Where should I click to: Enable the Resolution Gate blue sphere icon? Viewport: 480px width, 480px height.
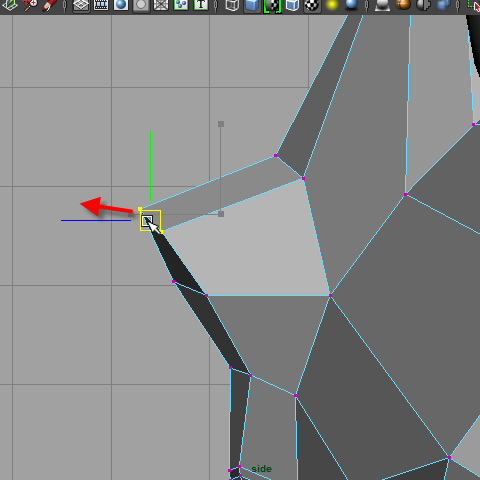(x=121, y=5)
